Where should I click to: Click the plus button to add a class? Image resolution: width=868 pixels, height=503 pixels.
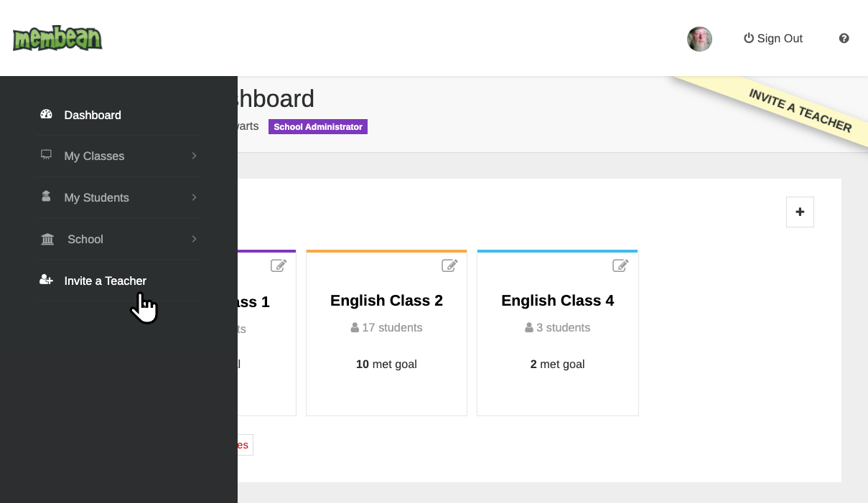pyautogui.click(x=800, y=212)
